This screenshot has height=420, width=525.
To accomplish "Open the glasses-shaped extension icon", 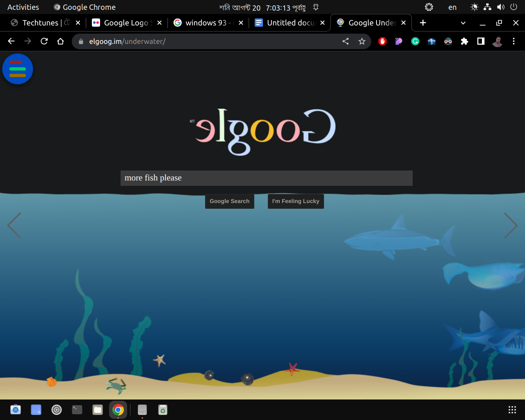I will coord(448,41).
